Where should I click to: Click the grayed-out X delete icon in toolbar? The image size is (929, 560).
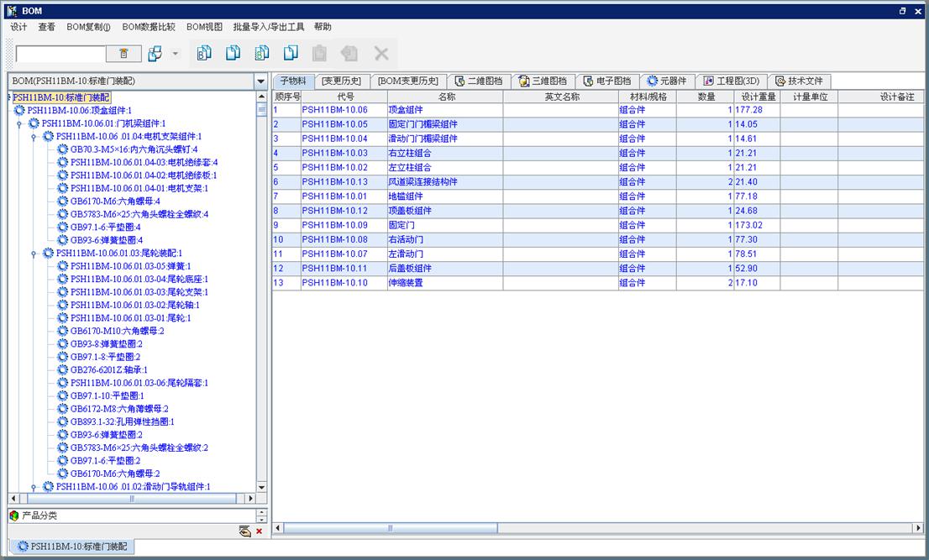click(x=381, y=54)
